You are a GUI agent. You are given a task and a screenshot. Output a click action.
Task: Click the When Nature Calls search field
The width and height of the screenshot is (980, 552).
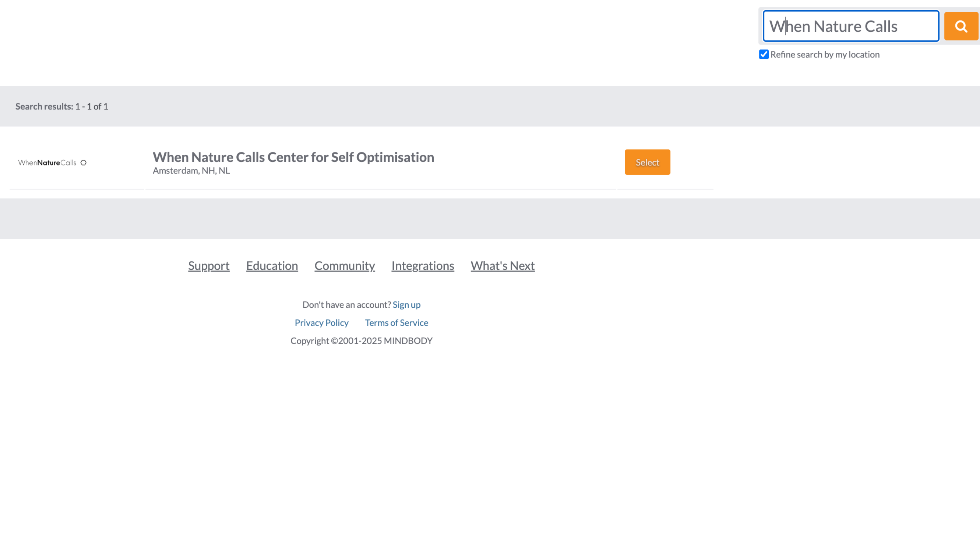(851, 26)
